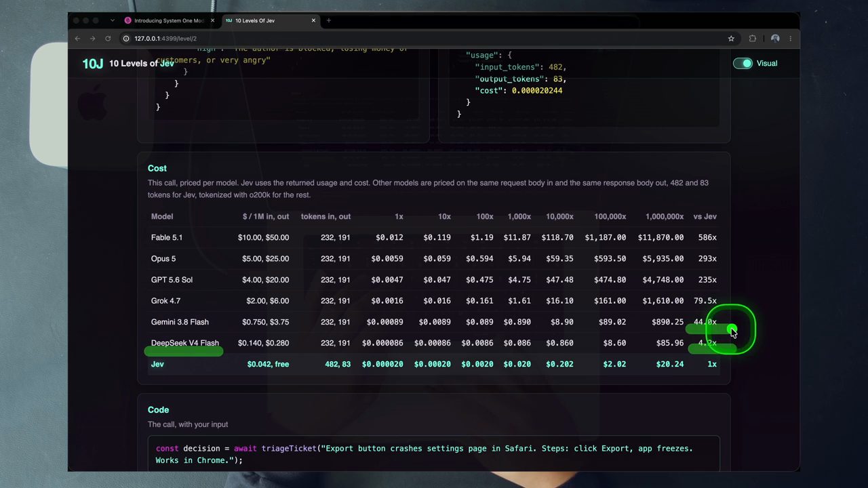Viewport: 868px width, 488px height.
Task: Close the 10 Levels Of Jev tab
Action: (313, 20)
